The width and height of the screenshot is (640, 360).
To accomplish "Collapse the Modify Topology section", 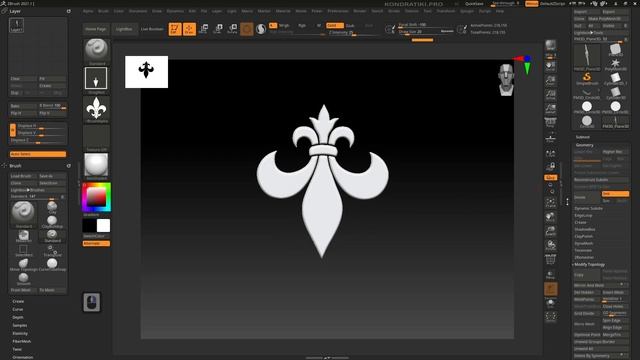I will click(589, 264).
